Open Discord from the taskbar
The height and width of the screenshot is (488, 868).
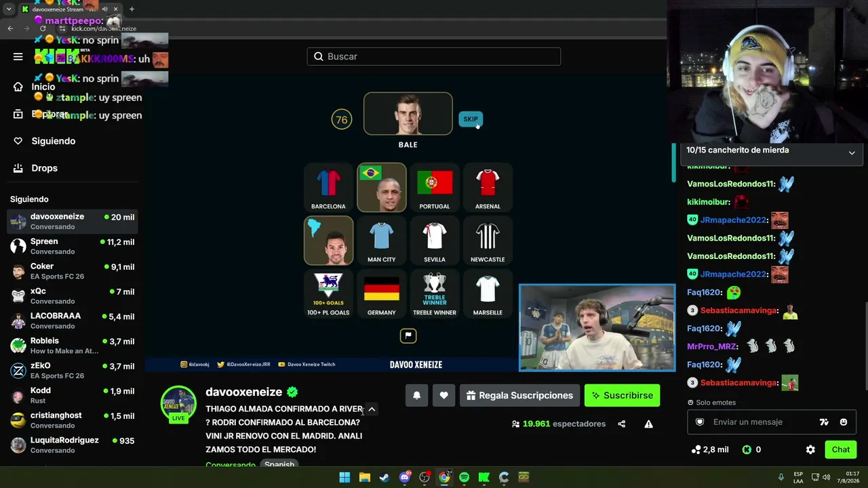(405, 477)
